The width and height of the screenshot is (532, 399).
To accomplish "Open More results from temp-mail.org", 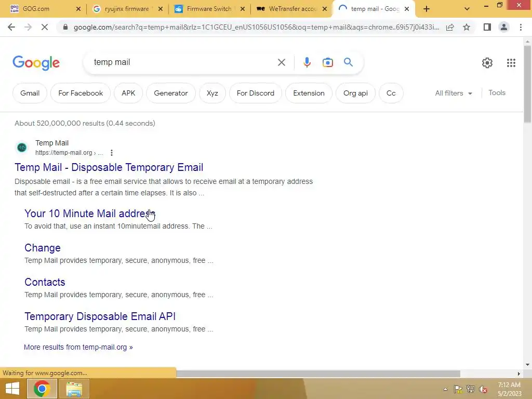I will [78, 347].
